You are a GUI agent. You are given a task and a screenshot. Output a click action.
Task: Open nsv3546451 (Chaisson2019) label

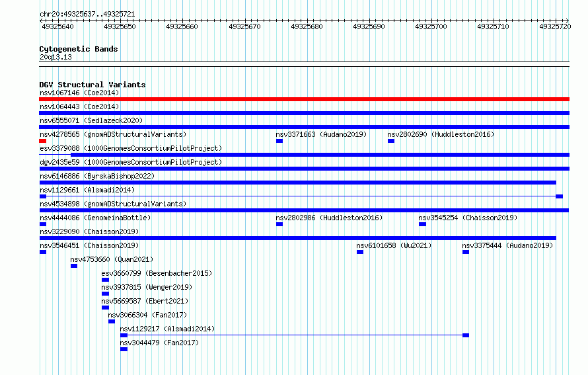pos(89,245)
